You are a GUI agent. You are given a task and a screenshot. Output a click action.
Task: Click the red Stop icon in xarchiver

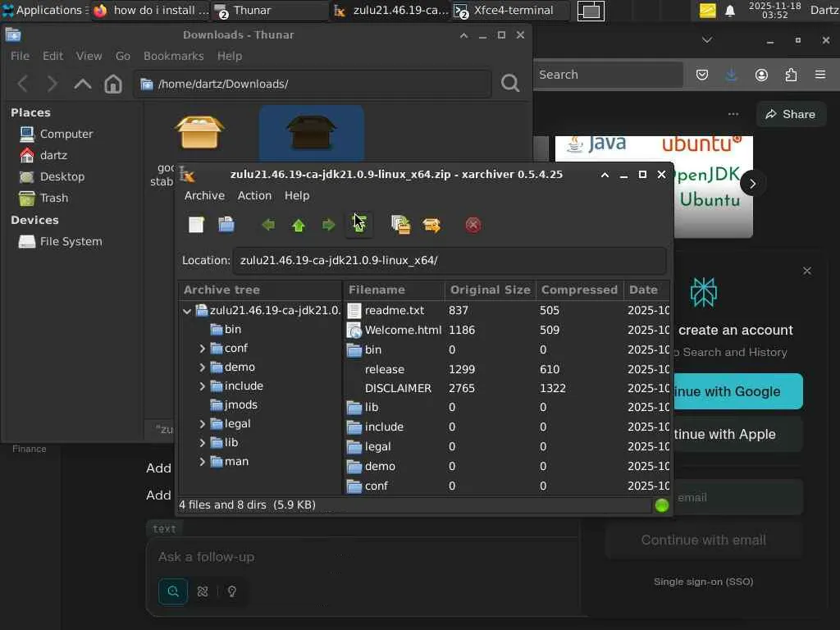point(473,225)
